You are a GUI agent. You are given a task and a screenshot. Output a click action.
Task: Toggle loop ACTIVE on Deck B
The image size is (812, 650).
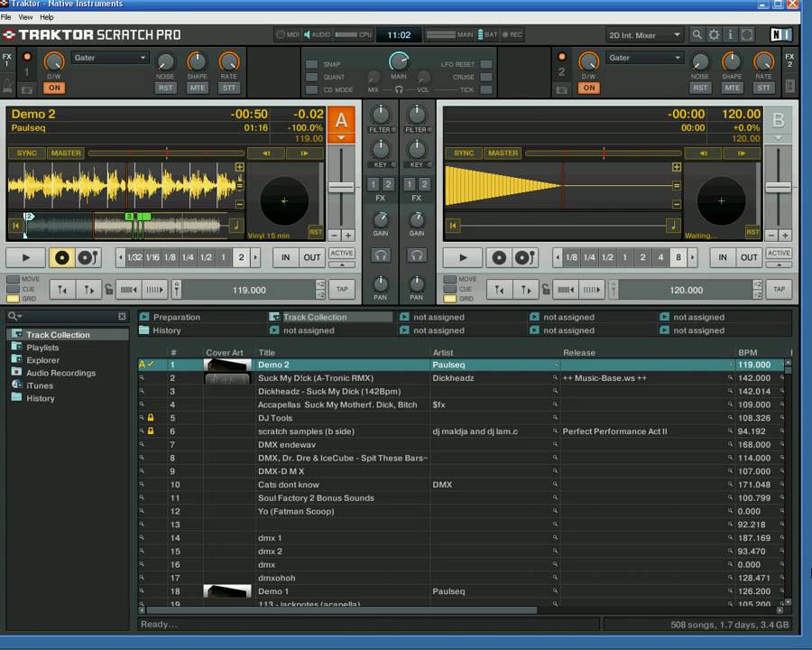(x=779, y=253)
